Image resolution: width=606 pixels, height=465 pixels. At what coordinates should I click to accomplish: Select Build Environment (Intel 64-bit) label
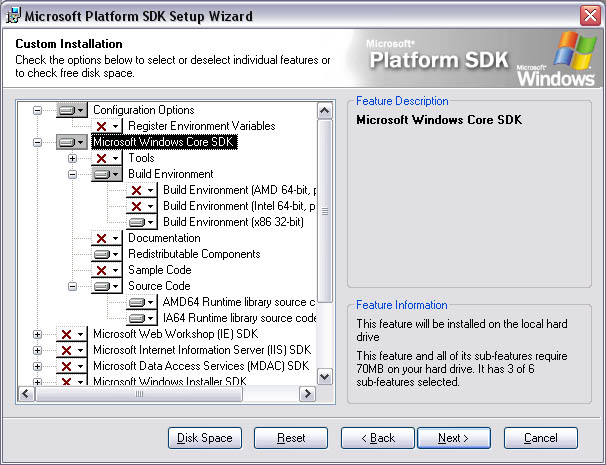tap(239, 206)
